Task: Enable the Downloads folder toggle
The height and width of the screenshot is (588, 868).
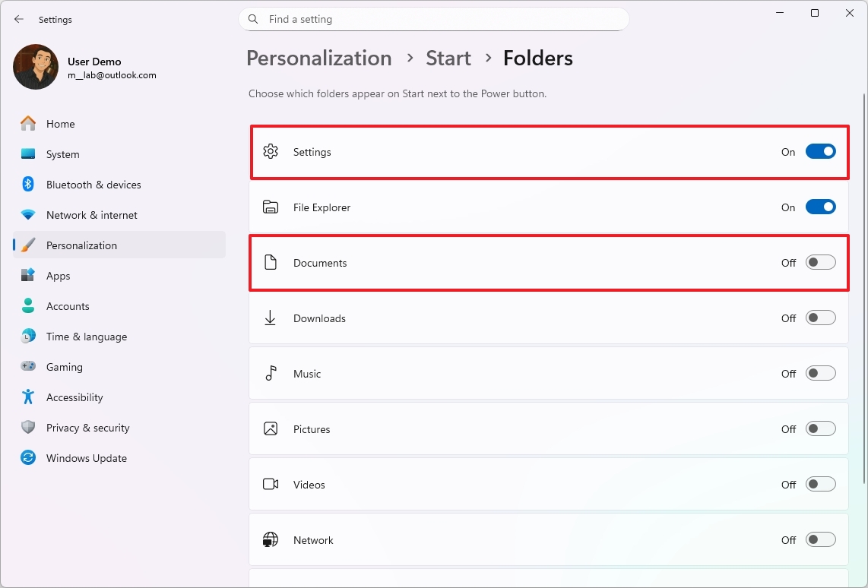Action: click(820, 318)
